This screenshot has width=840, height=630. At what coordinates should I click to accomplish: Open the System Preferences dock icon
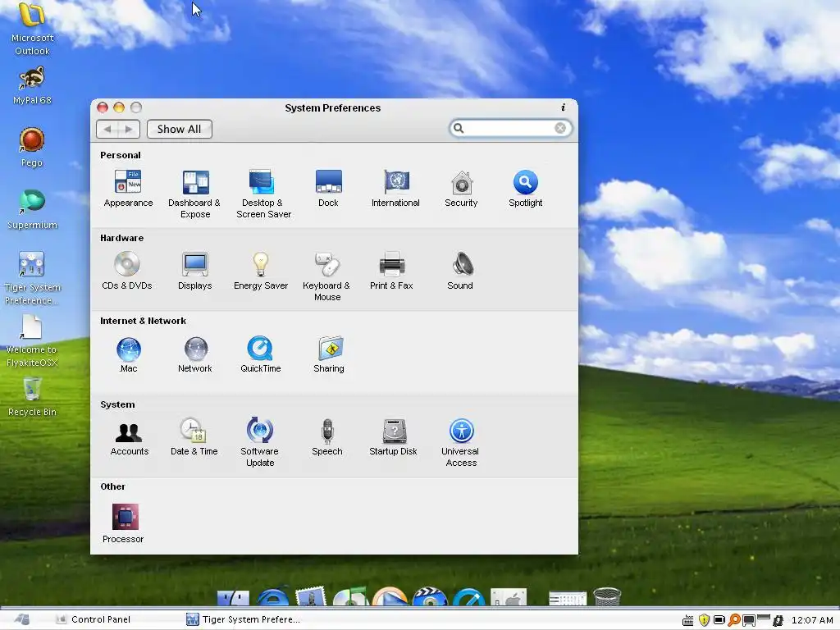coord(509,597)
